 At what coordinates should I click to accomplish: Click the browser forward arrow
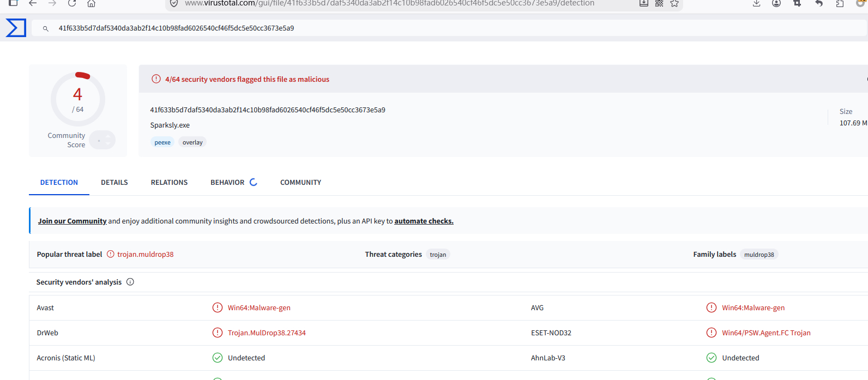click(x=52, y=3)
